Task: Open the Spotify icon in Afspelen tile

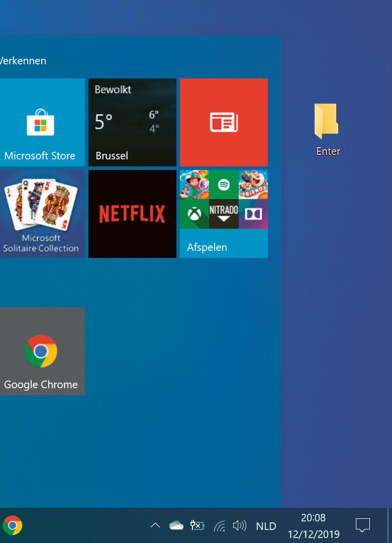Action: [224, 185]
